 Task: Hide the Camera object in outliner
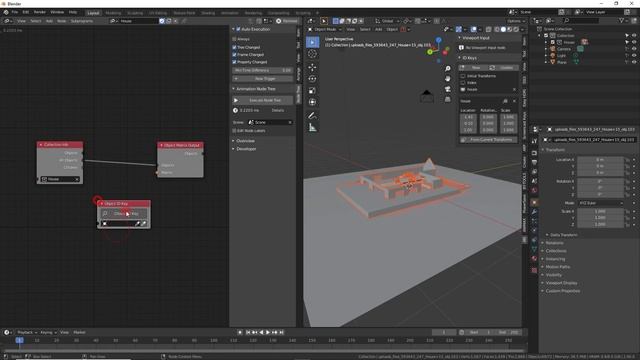(634, 49)
